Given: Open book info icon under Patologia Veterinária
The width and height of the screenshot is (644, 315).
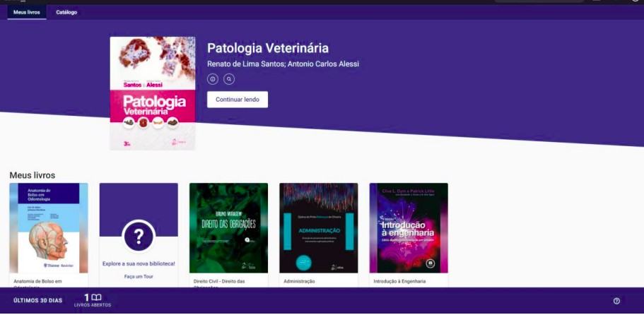Looking at the screenshot, I should tap(213, 79).
